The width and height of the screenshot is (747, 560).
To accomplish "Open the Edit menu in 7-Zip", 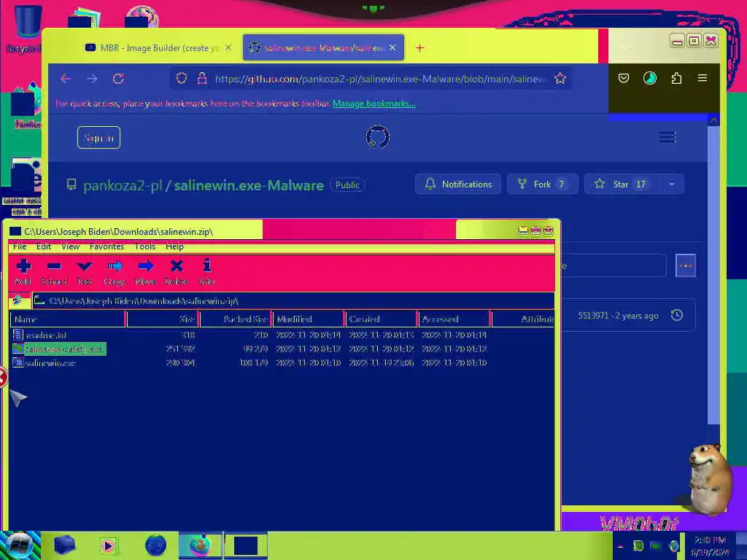I will coord(43,246).
